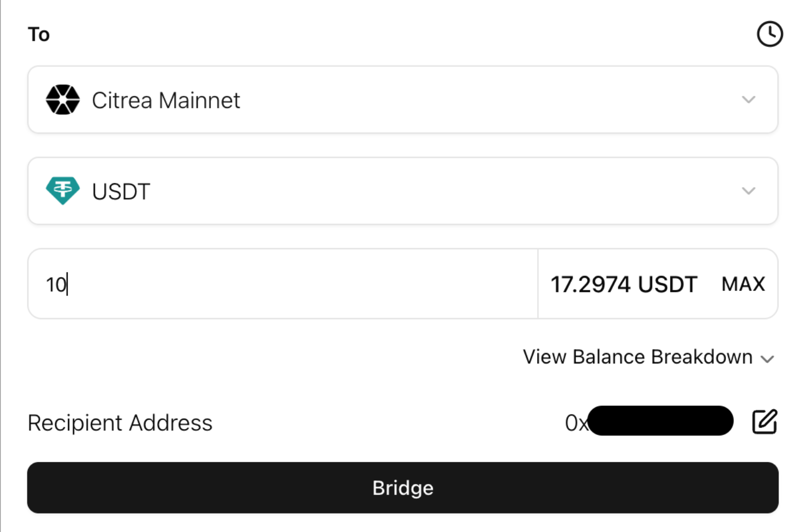796x532 pixels.
Task: Expand the balance breakdown chevron arrow
Action: (x=768, y=359)
